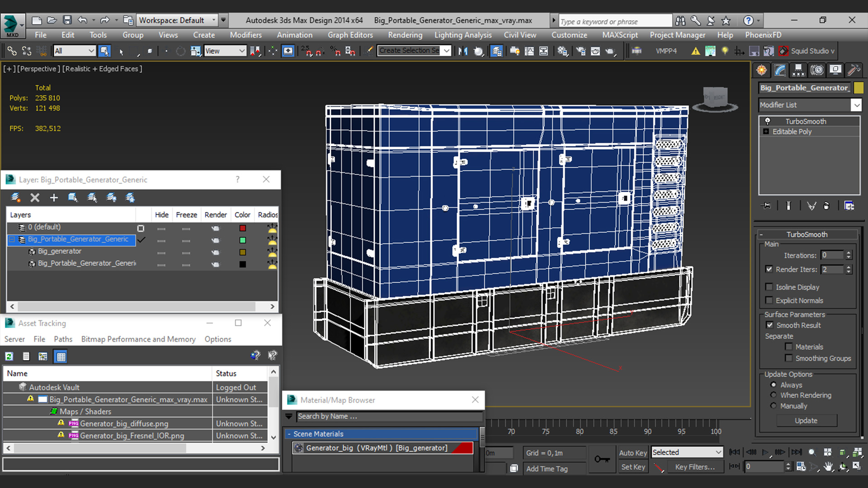868x488 pixels.
Task: Click the Save File disk icon
Action: coord(67,20)
